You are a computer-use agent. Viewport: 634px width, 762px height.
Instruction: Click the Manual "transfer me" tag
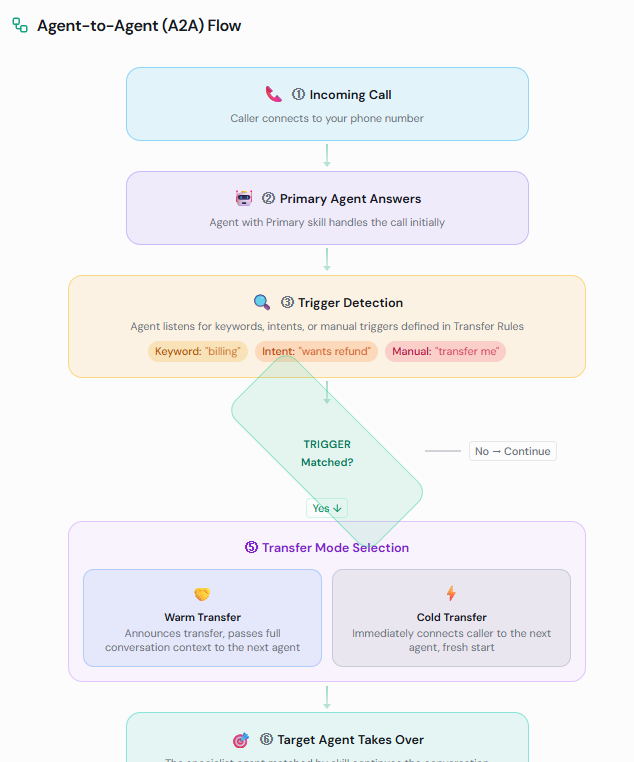[445, 352]
